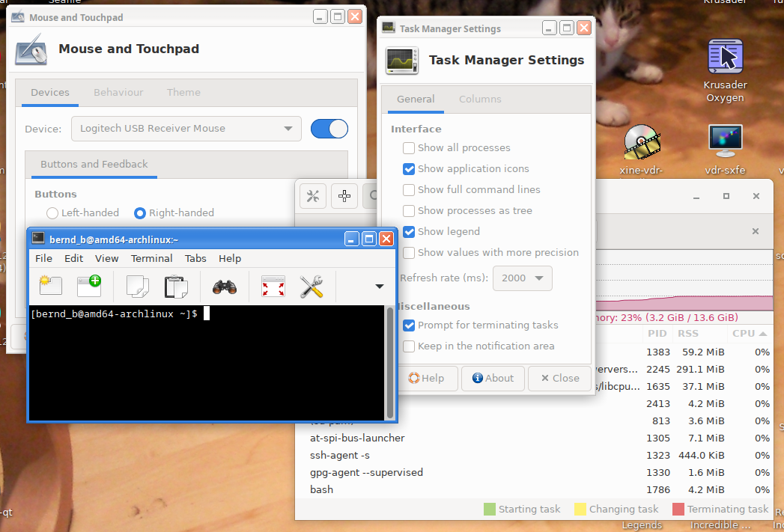This screenshot has width=784, height=532.
Task: Click the Mouse and Touchpad header icon
Action: [x=31, y=49]
